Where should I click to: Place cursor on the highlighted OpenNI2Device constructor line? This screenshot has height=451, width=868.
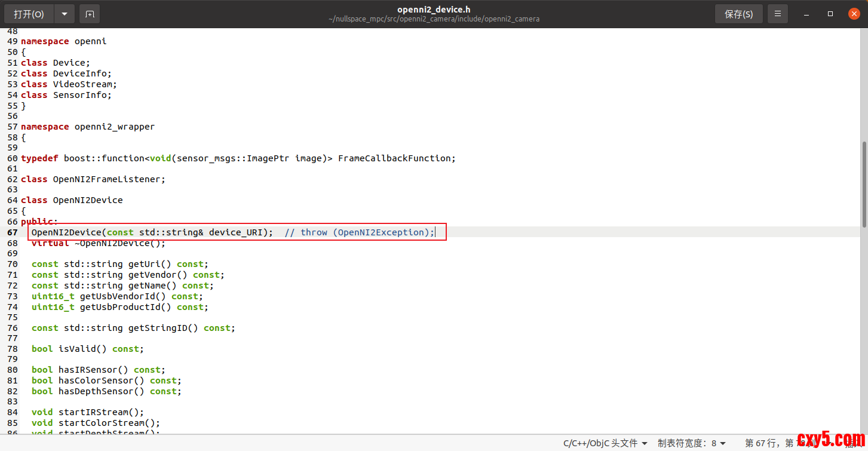tap(233, 232)
